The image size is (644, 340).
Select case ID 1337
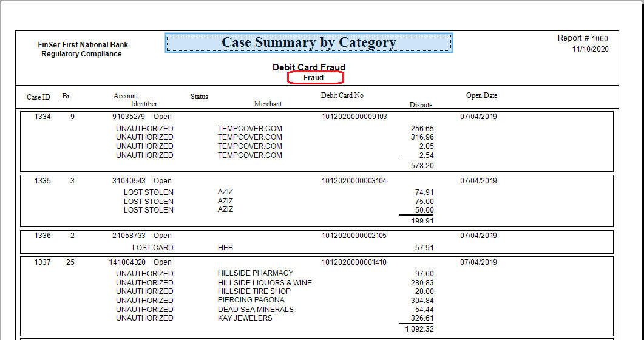click(x=42, y=262)
